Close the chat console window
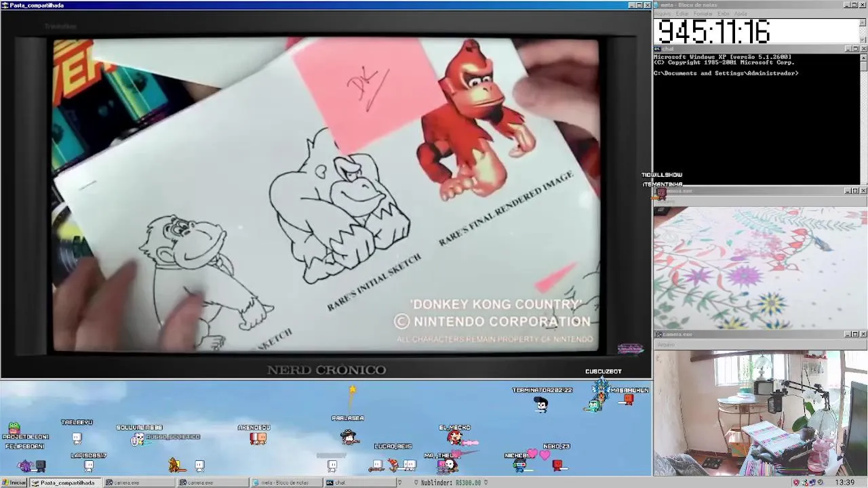 (x=863, y=49)
